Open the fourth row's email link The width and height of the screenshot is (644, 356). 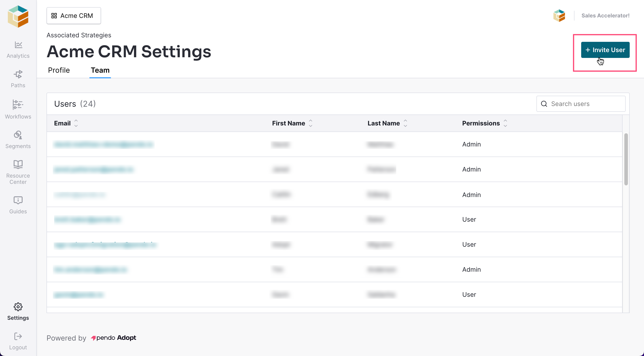(87, 220)
